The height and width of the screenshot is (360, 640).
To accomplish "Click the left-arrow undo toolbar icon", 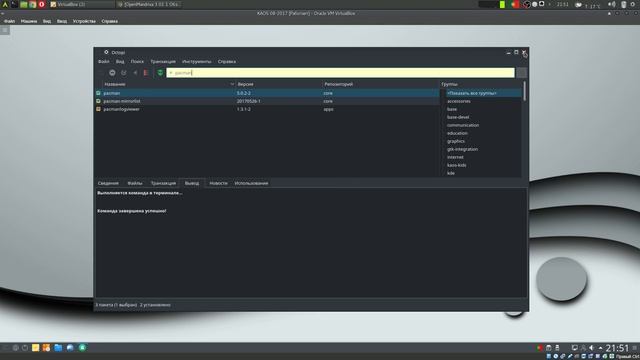I will [x=136, y=73].
